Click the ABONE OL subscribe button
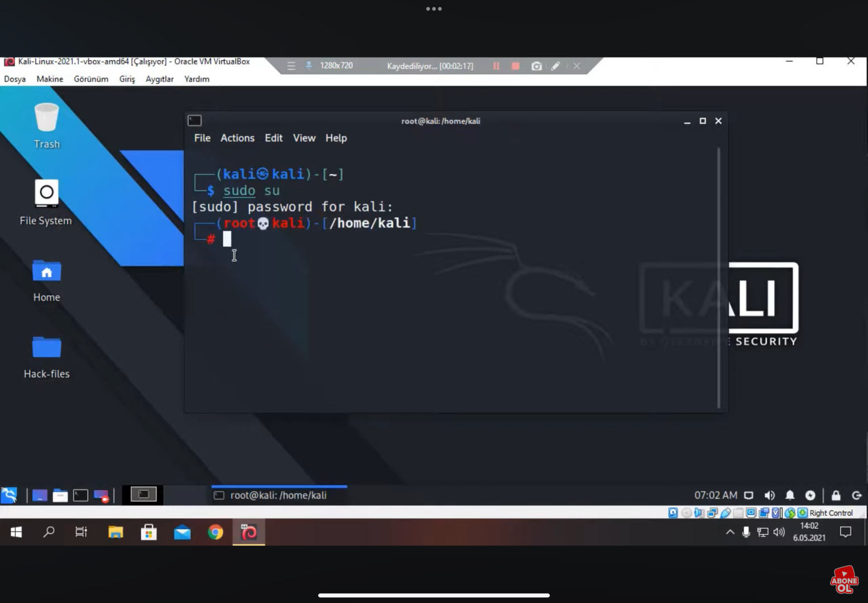Image resolution: width=868 pixels, height=603 pixels. click(844, 580)
